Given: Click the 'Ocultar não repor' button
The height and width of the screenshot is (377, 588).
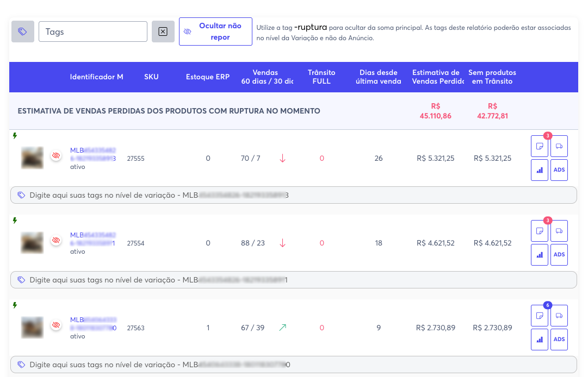Looking at the screenshot, I should tap(215, 31).
